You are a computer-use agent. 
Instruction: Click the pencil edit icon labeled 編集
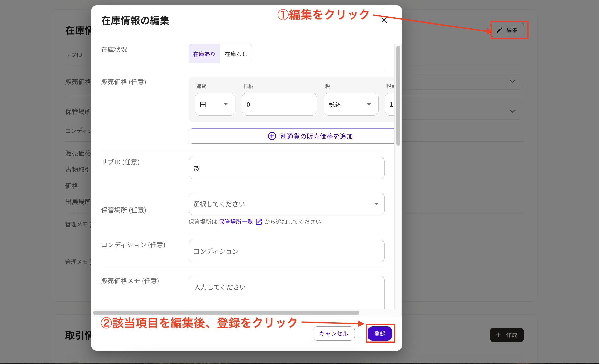[x=499, y=30]
